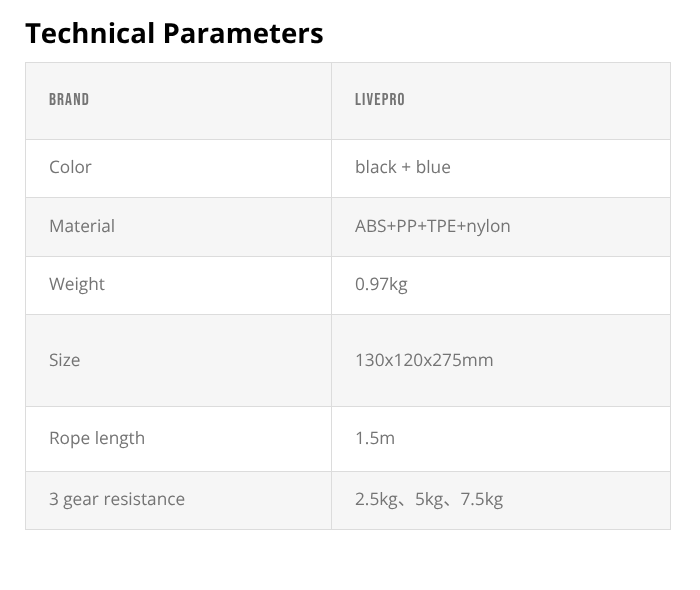
Task: Click the ABS+PP+TPE+nylon material value
Action: (x=432, y=226)
